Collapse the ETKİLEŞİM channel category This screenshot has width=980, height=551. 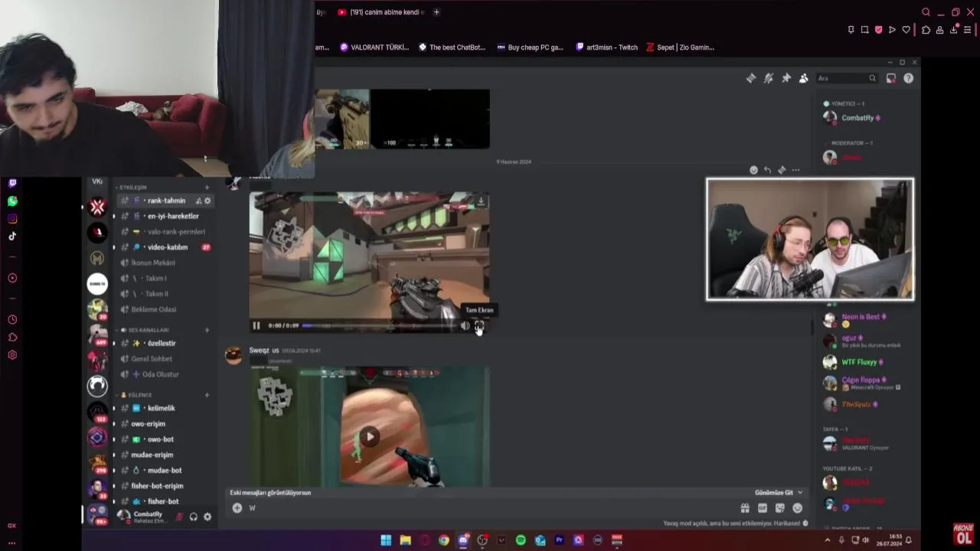pyautogui.click(x=132, y=187)
